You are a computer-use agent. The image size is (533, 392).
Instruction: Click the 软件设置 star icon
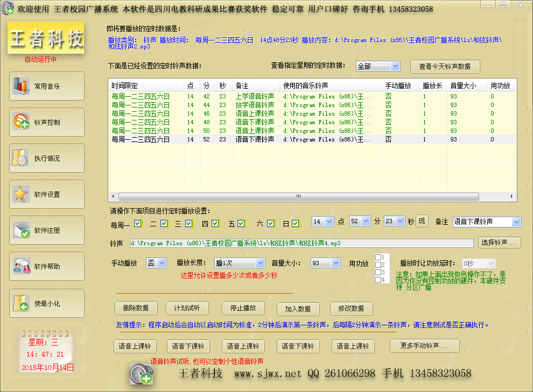[x=21, y=195]
